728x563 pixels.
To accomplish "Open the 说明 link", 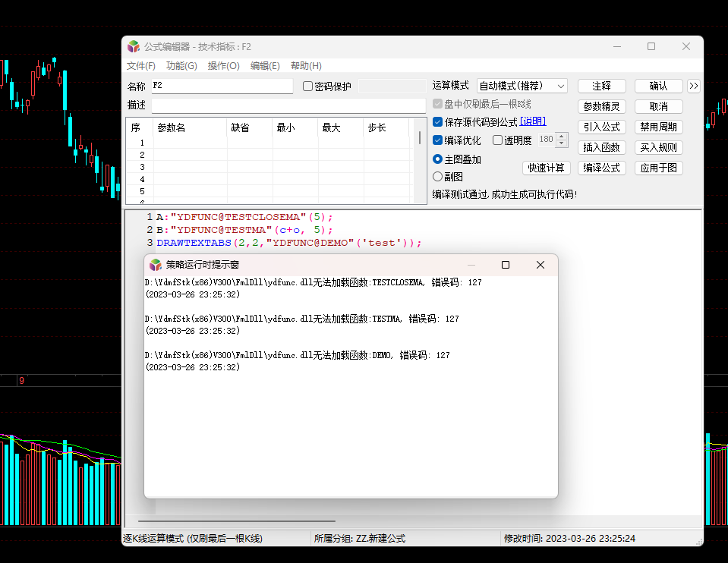I will [533, 121].
